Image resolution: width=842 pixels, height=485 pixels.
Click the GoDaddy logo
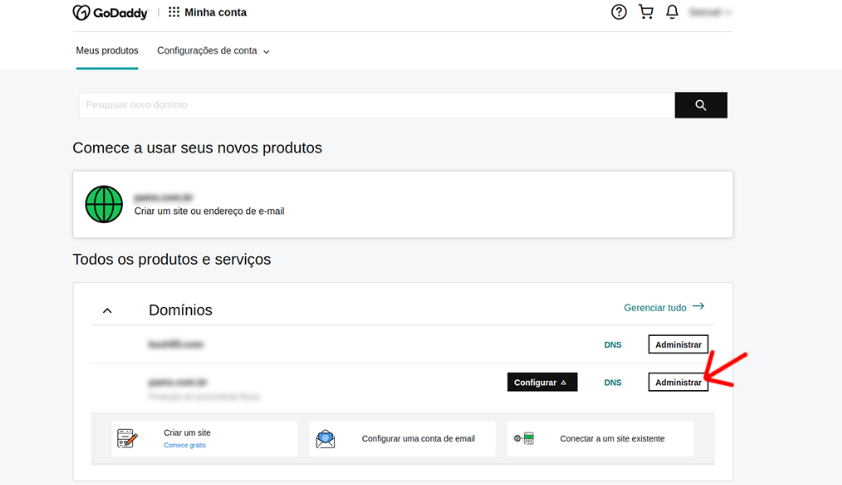tap(110, 13)
